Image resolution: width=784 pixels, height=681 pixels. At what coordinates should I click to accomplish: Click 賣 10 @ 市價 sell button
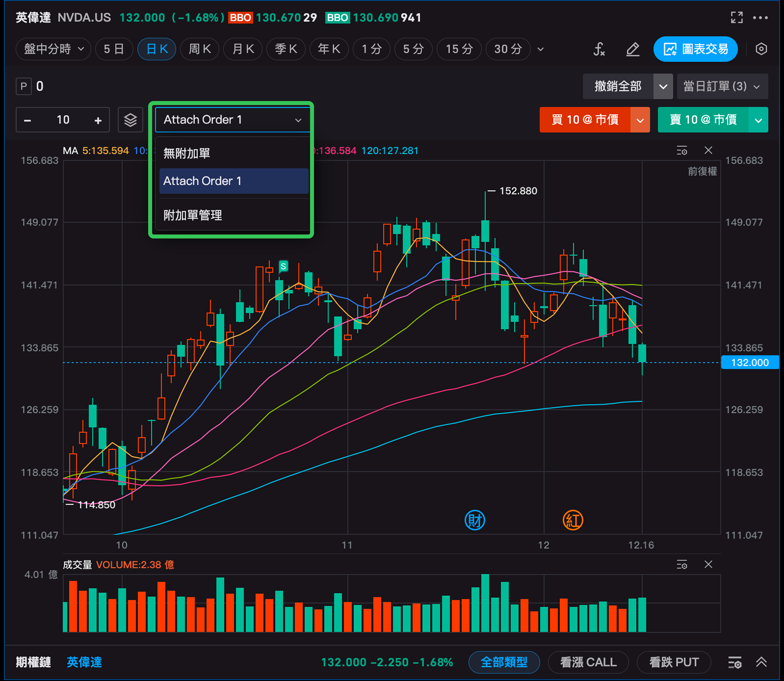(703, 120)
